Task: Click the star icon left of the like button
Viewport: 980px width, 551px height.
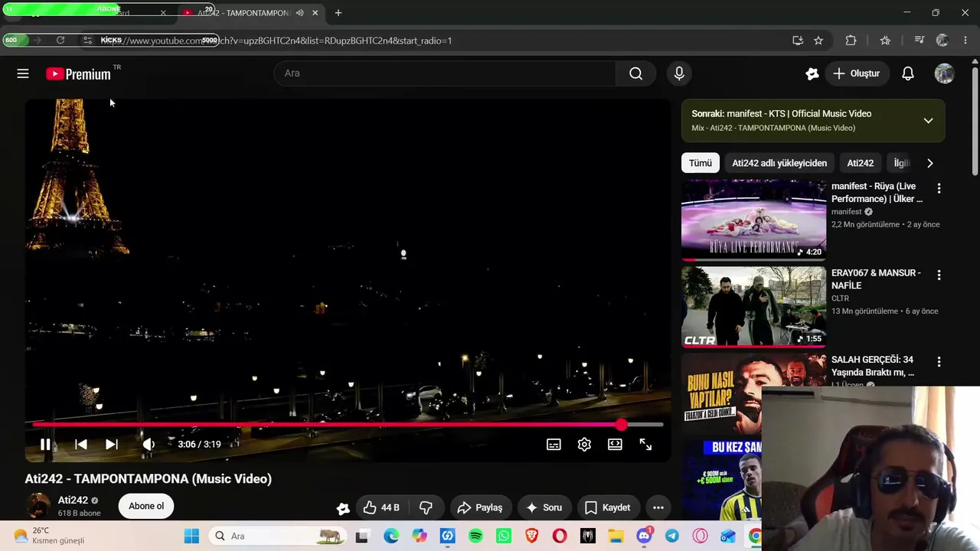Action: coord(343,508)
